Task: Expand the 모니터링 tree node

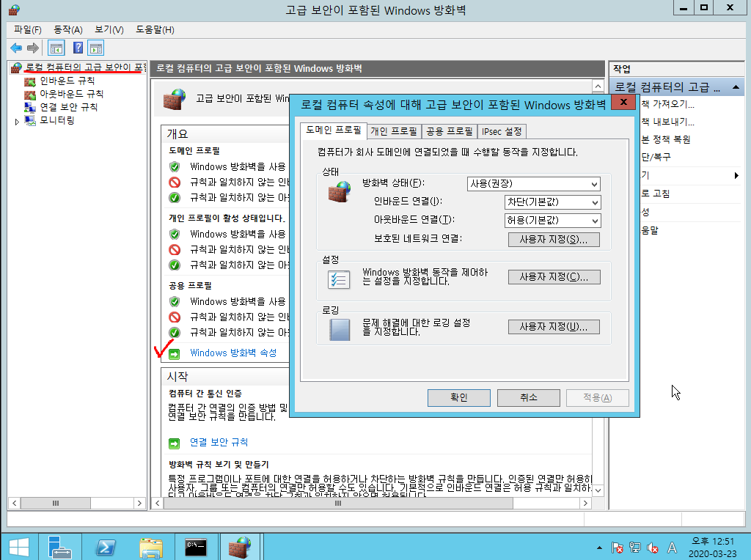Action: (17, 122)
